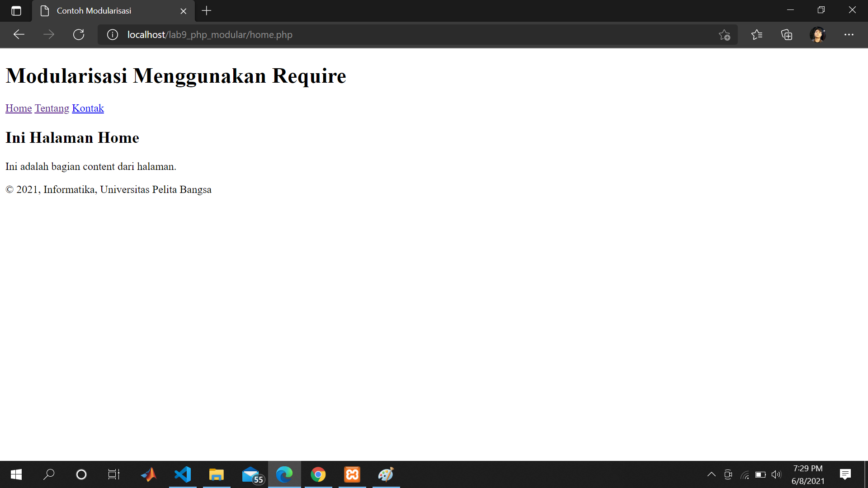
Task: Open the Collections panel in Edge
Action: coord(787,34)
